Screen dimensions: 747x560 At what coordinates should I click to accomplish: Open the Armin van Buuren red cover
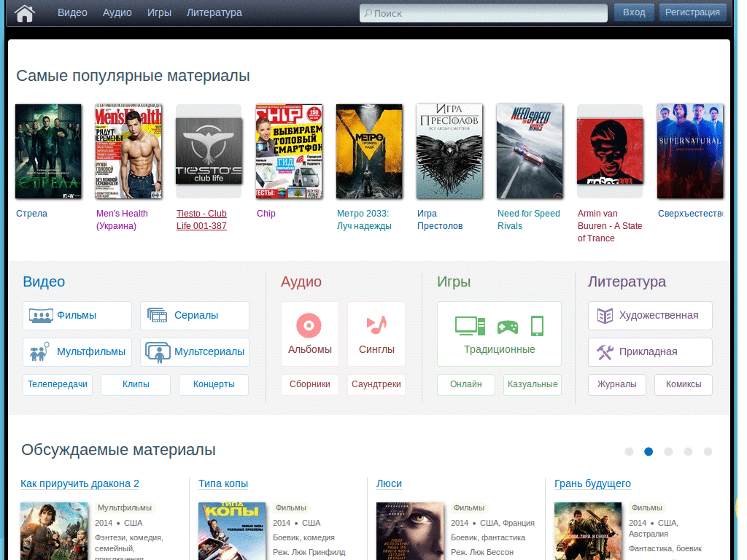point(611,152)
